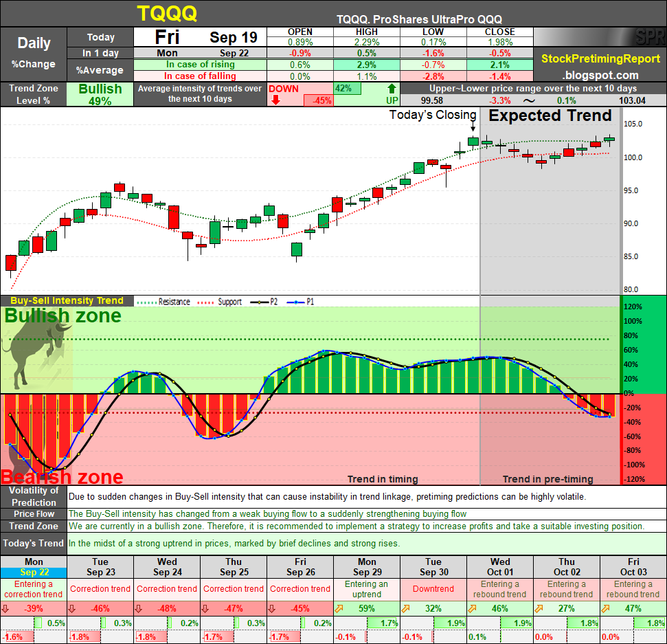Select the Fri Oct 03 column header
This screenshot has width=667, height=644.
pos(633,567)
